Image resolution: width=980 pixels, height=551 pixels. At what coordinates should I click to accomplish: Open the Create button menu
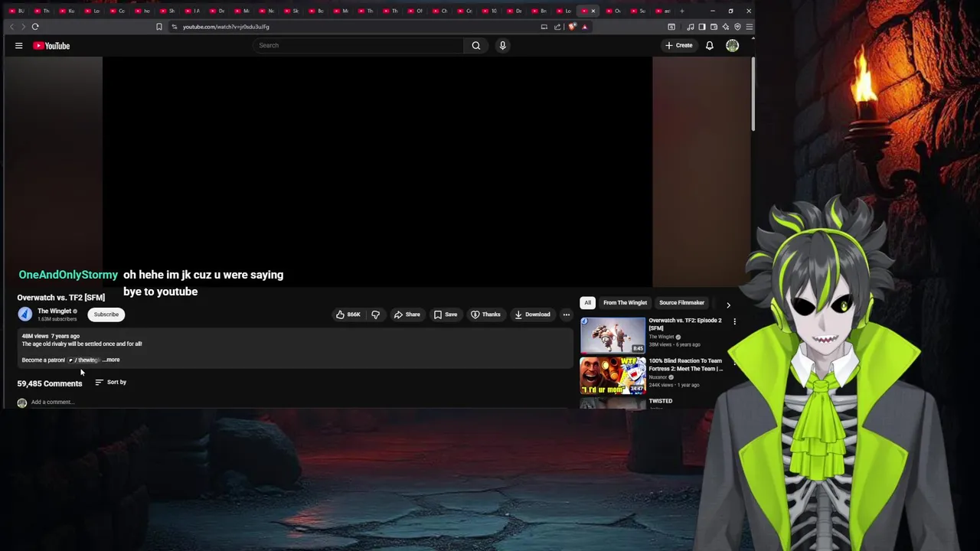pos(678,45)
